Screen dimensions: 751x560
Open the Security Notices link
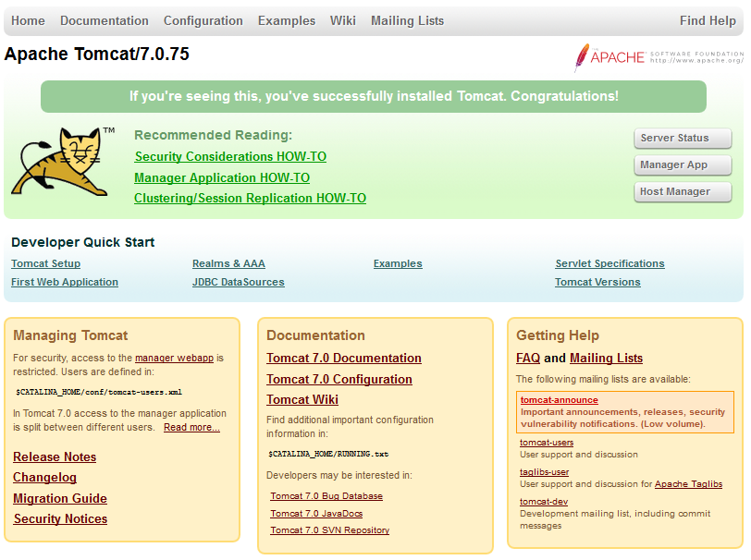pos(60,519)
